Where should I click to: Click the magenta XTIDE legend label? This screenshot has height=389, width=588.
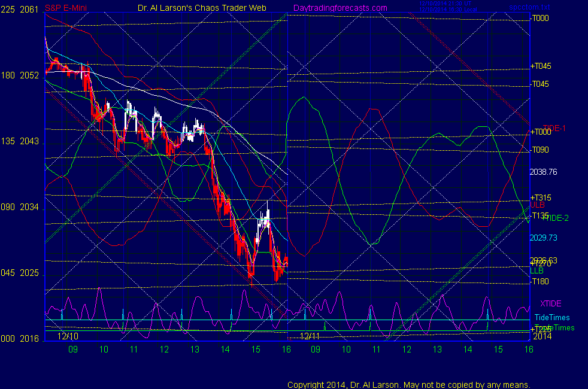(x=551, y=305)
